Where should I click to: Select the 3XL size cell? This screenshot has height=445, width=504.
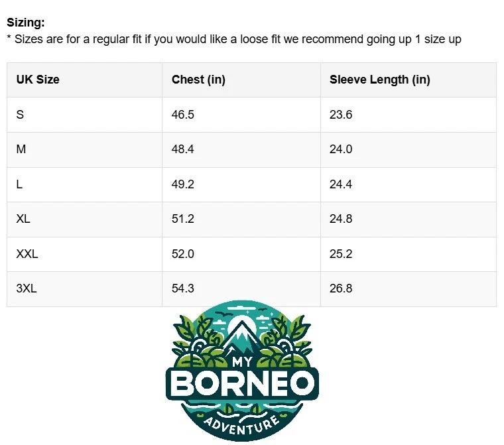click(x=27, y=288)
